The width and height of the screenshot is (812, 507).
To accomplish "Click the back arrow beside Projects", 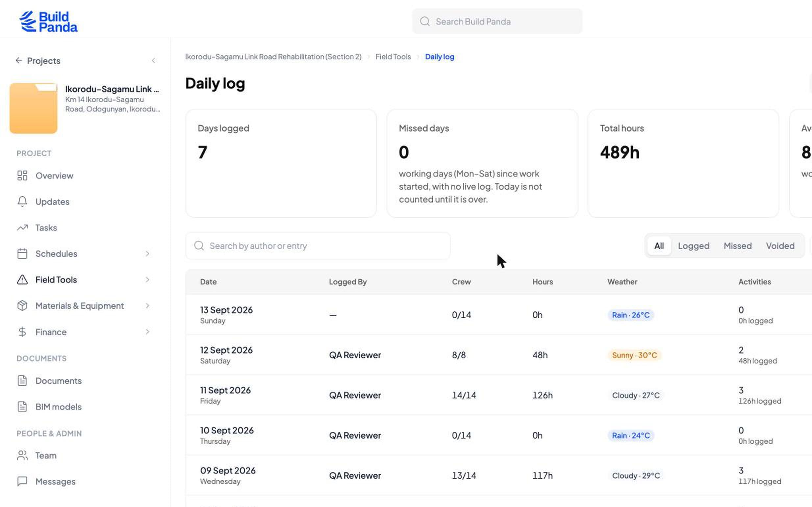I will point(19,60).
